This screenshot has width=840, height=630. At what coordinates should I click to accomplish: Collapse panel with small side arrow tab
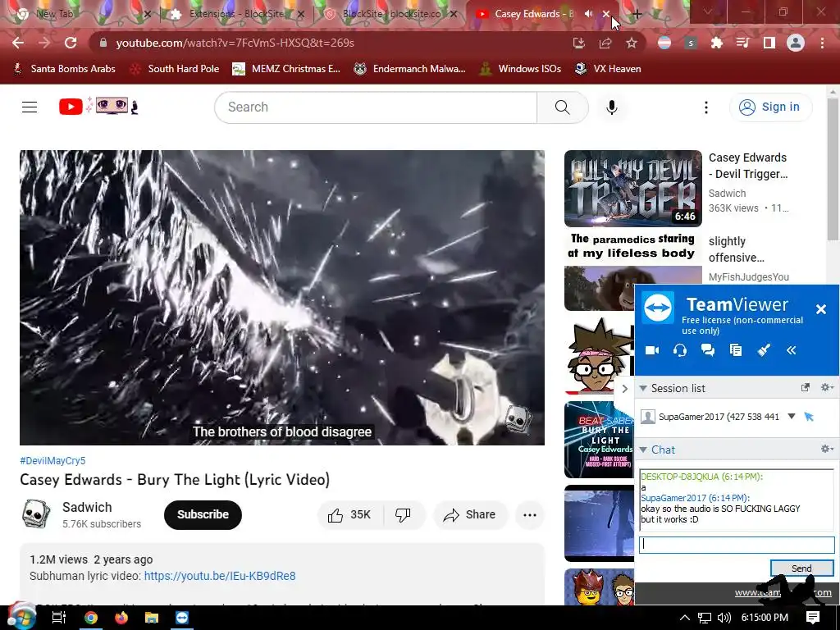pos(624,388)
